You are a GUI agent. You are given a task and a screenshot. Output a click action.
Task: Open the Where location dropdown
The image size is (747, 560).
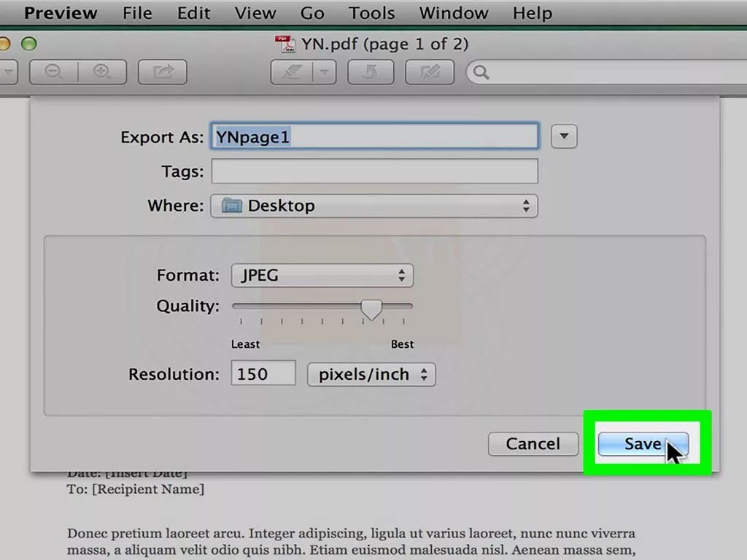pyautogui.click(x=374, y=206)
